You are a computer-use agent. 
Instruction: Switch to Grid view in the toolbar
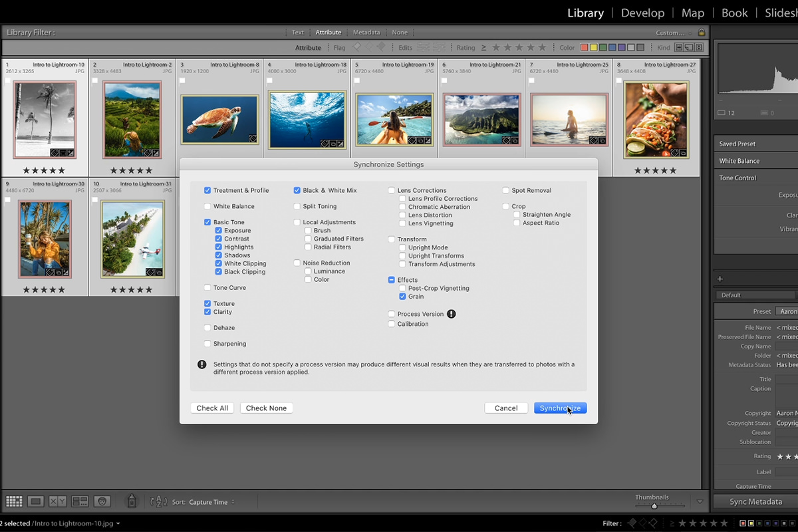pos(13,501)
